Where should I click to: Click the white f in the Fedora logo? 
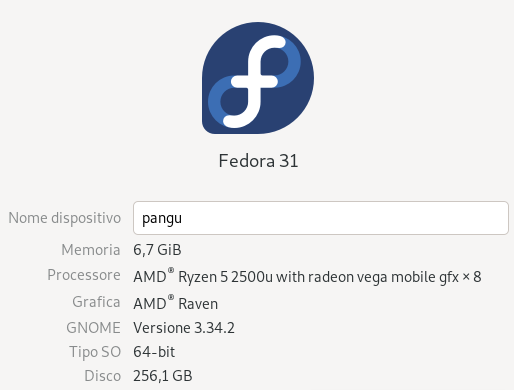click(257, 82)
